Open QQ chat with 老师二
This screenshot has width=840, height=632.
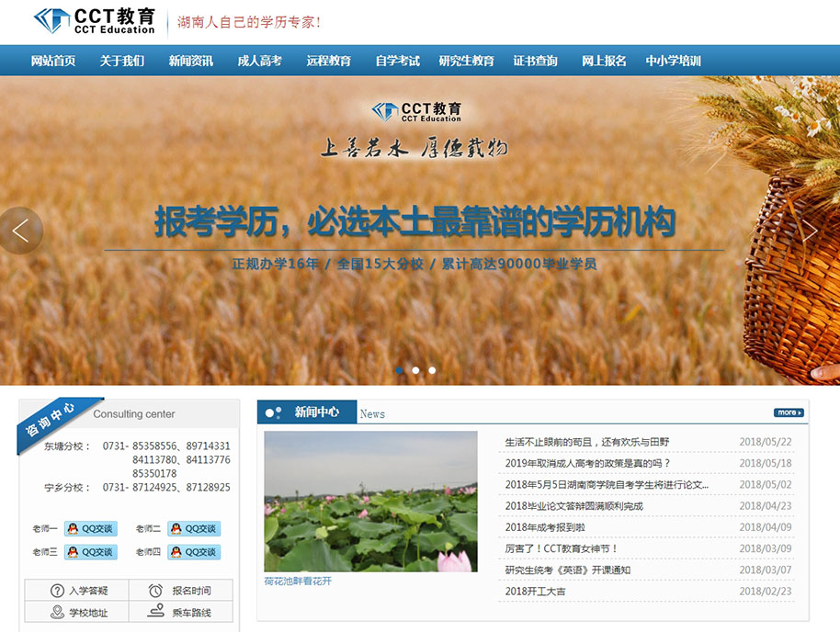click(x=194, y=530)
